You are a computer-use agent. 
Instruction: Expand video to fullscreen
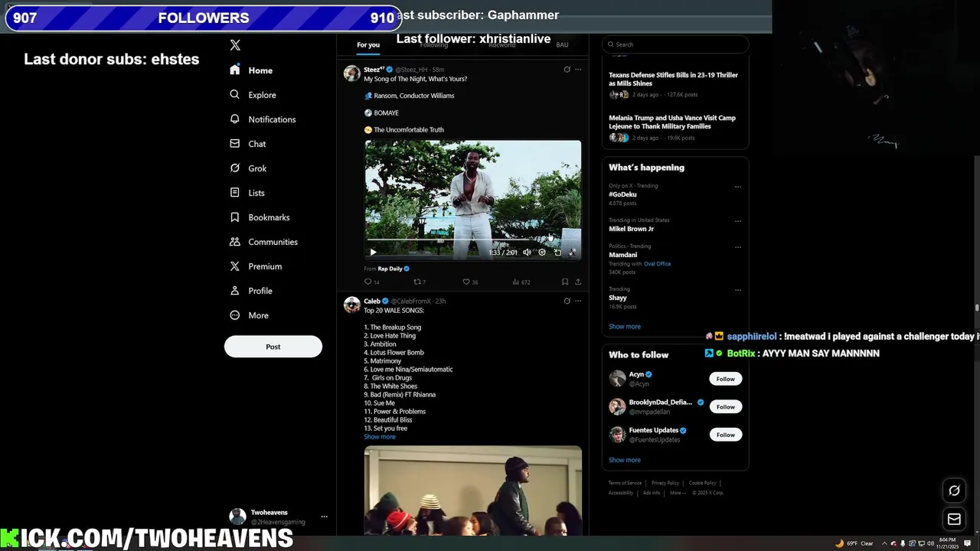[572, 252]
